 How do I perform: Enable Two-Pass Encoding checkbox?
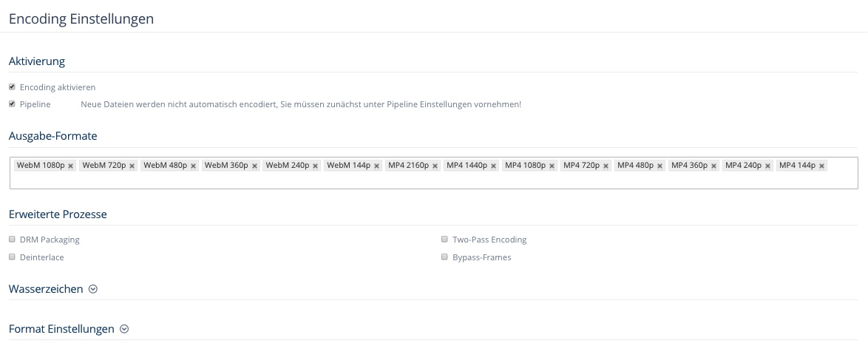[x=444, y=240]
